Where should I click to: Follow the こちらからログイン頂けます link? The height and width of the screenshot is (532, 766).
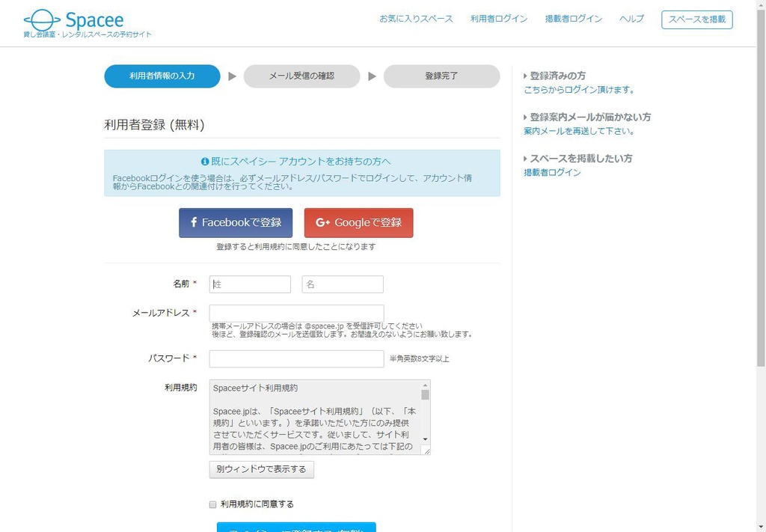click(580, 90)
